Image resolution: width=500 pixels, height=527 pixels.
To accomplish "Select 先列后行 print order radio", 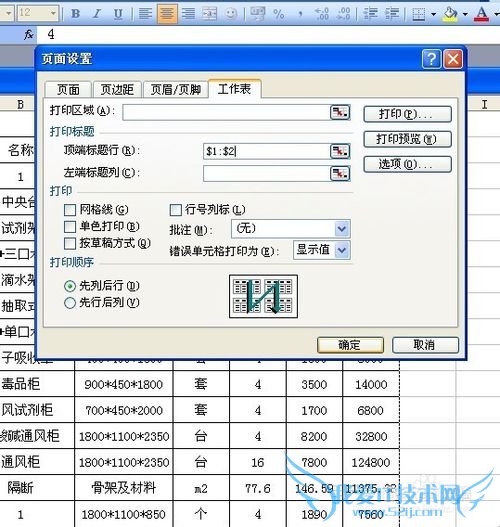I will tap(70, 286).
